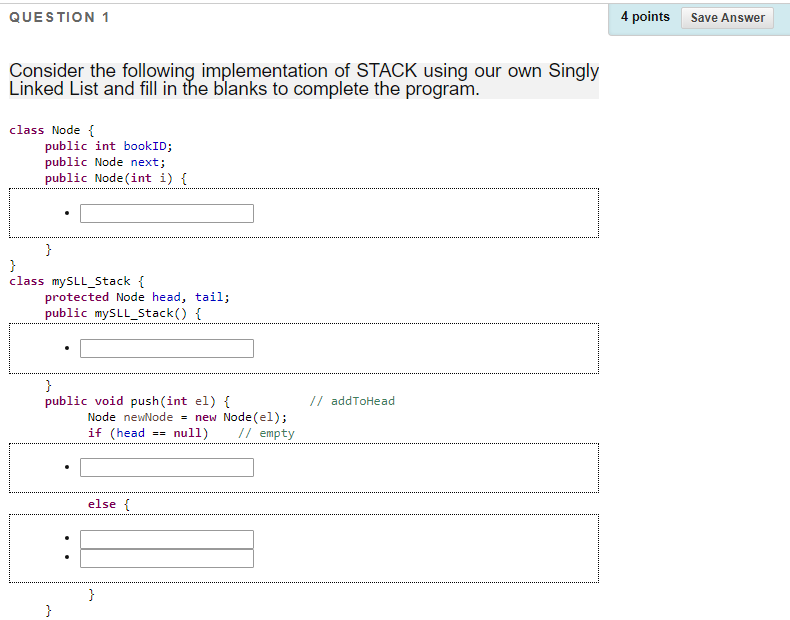Click the second blank inside the else block
This screenshot has width=790, height=620.
point(167,558)
